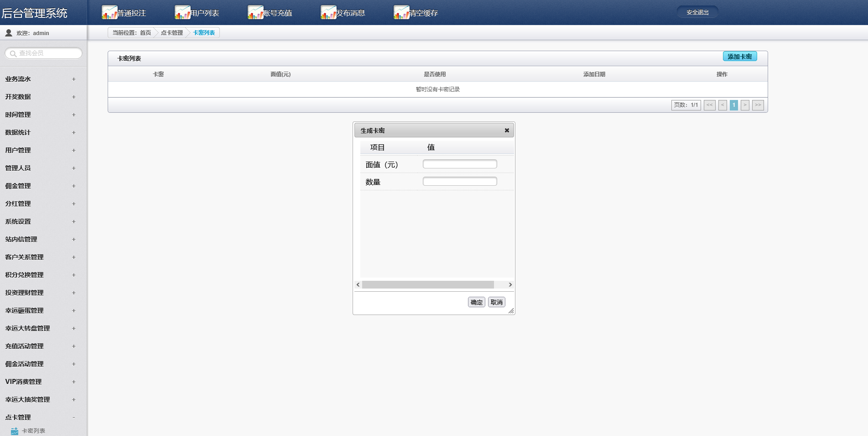Click the 是否使用 column header
Viewport: 868px width, 436px height.
(435, 74)
